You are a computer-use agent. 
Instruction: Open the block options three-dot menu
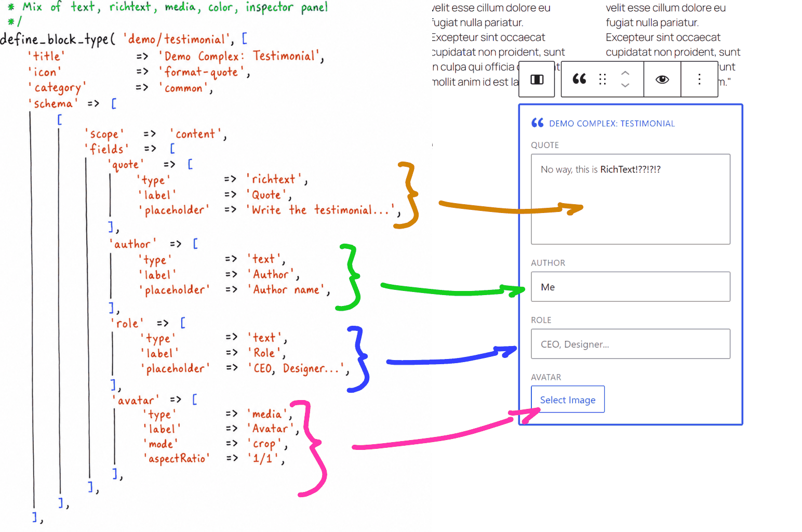(x=699, y=79)
